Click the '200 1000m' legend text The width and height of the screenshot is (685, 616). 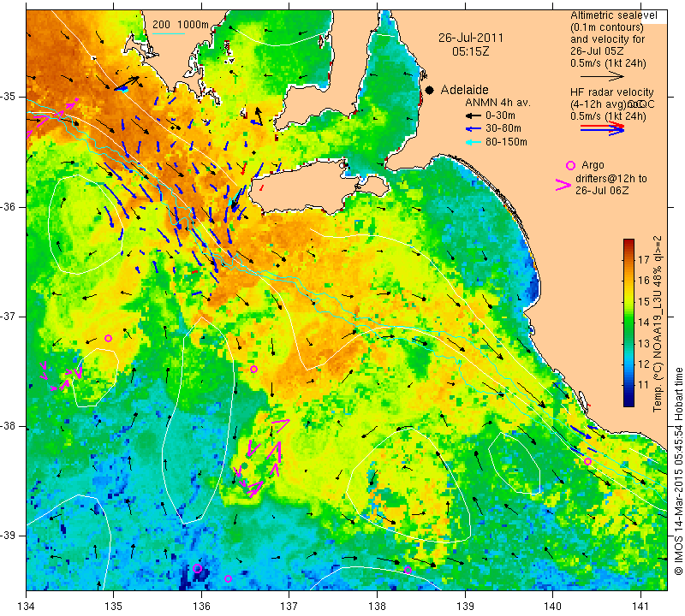(181, 25)
